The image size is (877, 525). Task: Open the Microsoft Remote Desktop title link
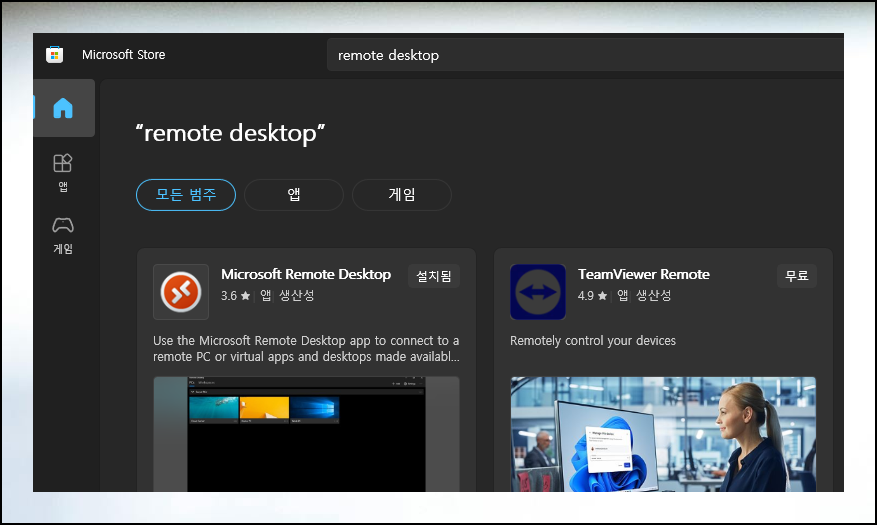[306, 274]
